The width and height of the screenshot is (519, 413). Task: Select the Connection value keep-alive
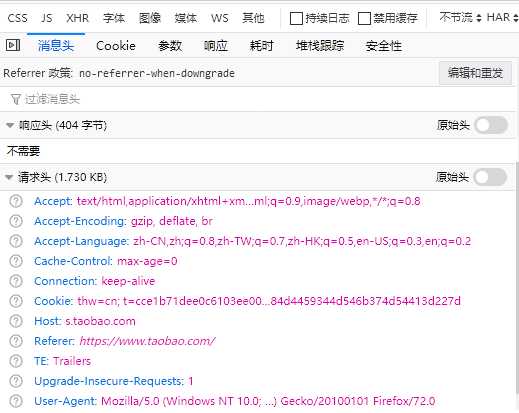pos(128,281)
